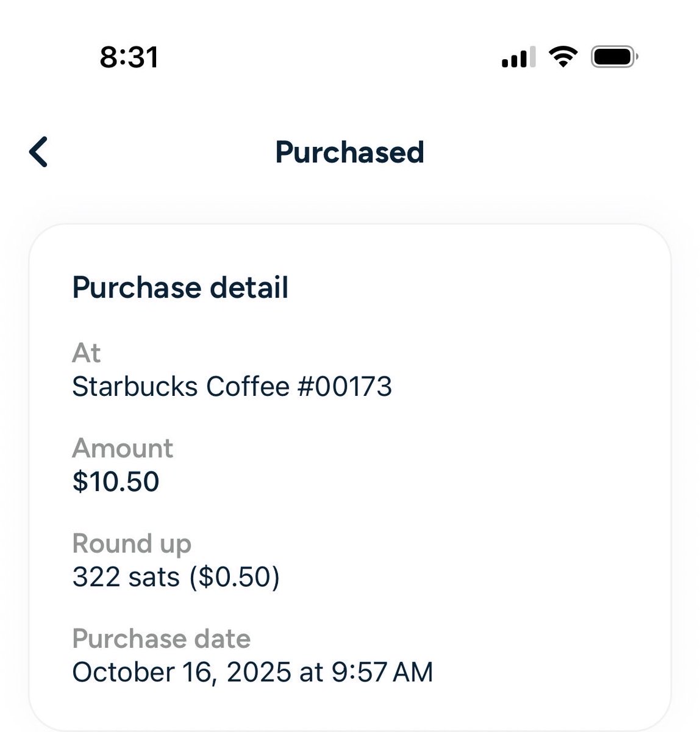The image size is (700, 732).
Task: Select the Purchased page title
Action: click(349, 152)
